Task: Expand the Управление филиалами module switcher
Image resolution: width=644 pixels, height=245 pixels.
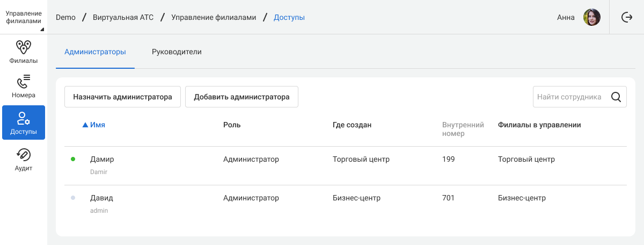Action: pos(24,17)
